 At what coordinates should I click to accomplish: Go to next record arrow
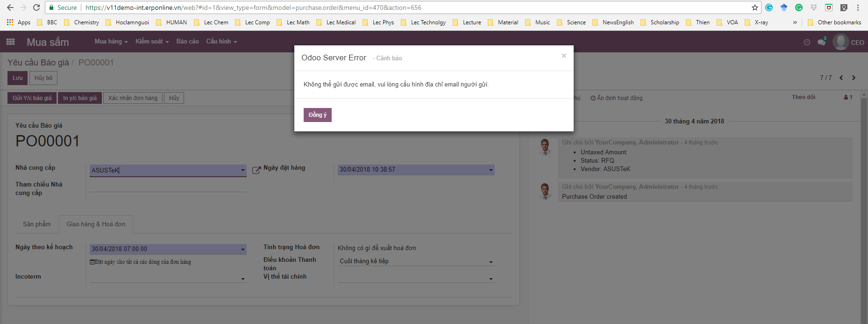[854, 78]
